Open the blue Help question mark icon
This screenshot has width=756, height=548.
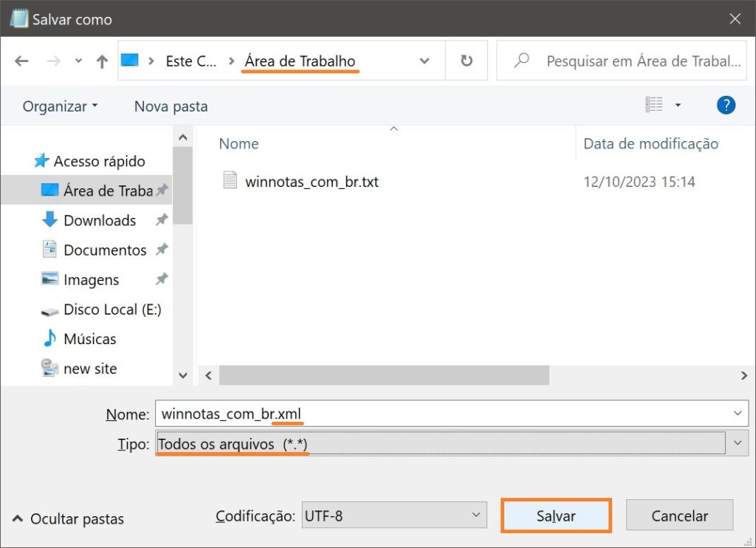click(726, 105)
